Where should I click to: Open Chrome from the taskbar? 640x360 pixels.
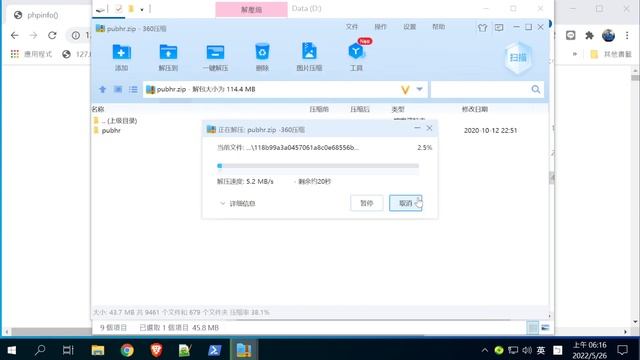click(x=127, y=350)
